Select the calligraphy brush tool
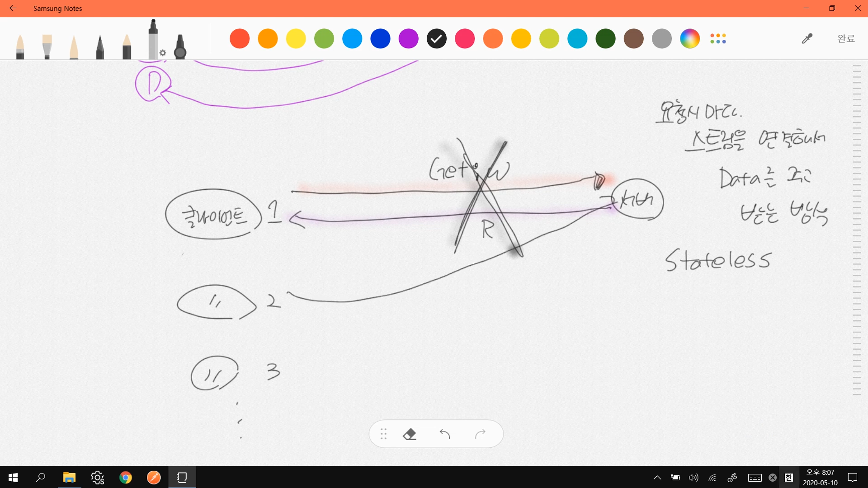 click(47, 47)
